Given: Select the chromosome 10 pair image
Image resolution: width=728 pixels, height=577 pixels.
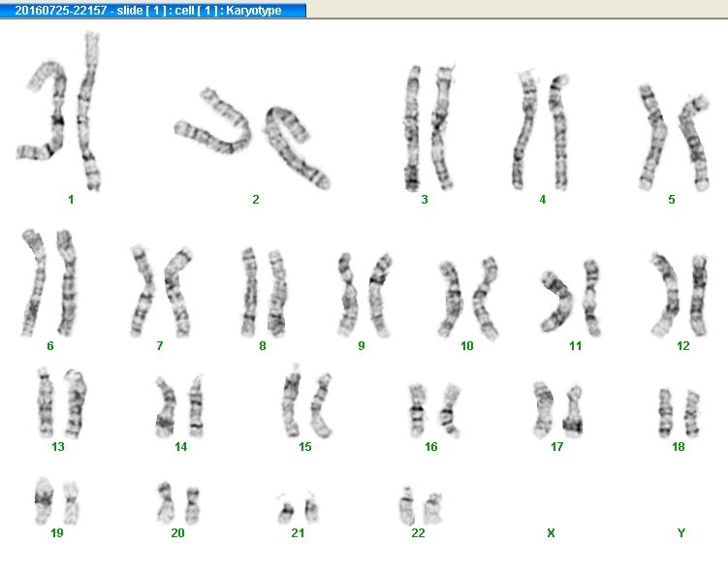Looking at the screenshot, I should [x=468, y=299].
